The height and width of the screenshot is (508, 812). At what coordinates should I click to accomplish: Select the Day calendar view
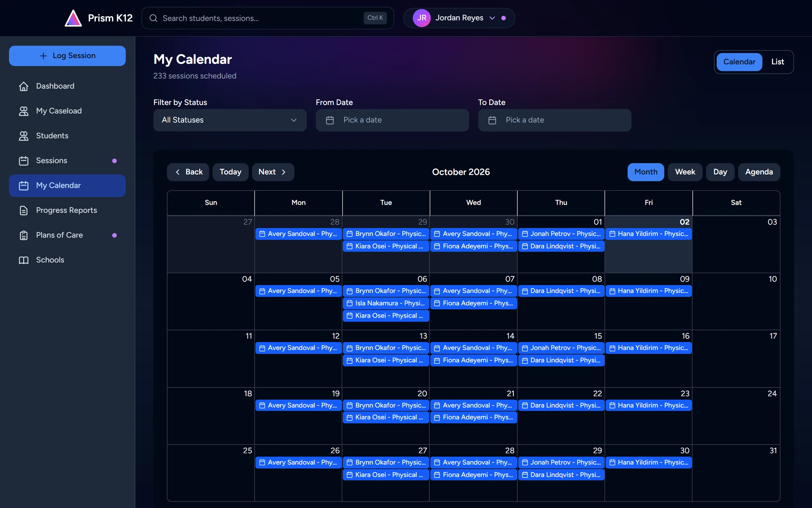[720, 172]
